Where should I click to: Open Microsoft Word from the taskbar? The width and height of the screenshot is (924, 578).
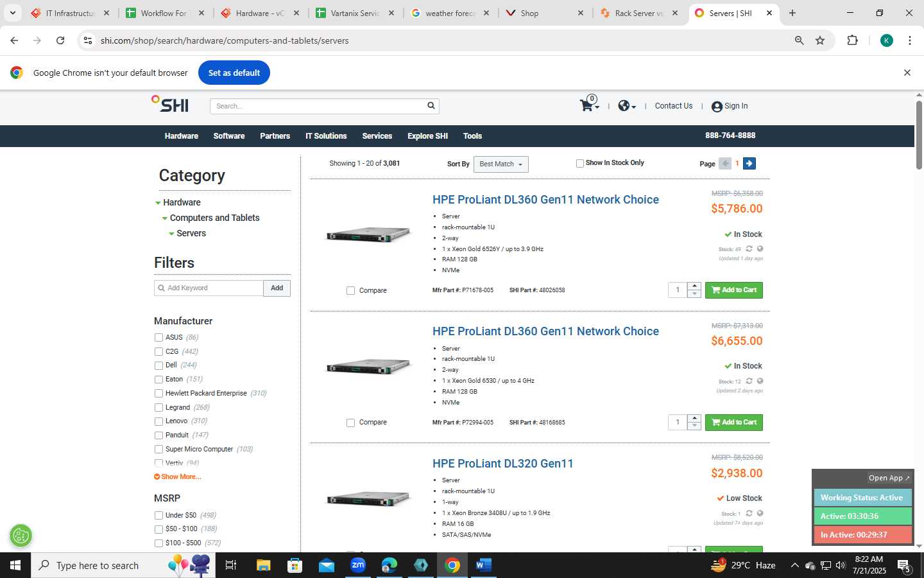[484, 565]
